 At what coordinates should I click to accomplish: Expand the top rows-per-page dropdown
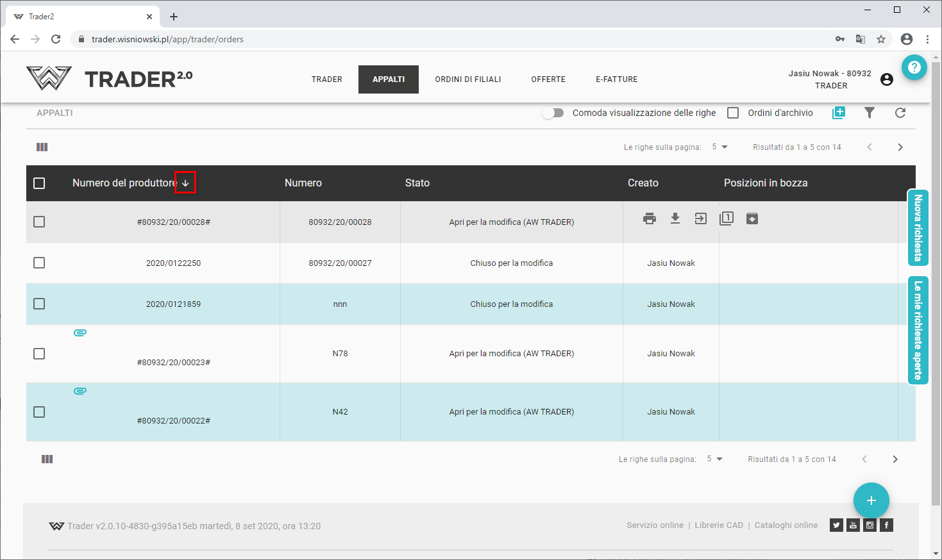tap(720, 147)
